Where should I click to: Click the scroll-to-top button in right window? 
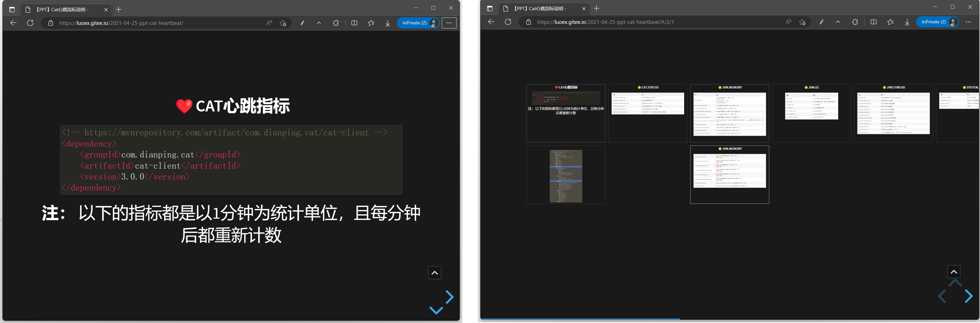click(x=954, y=272)
